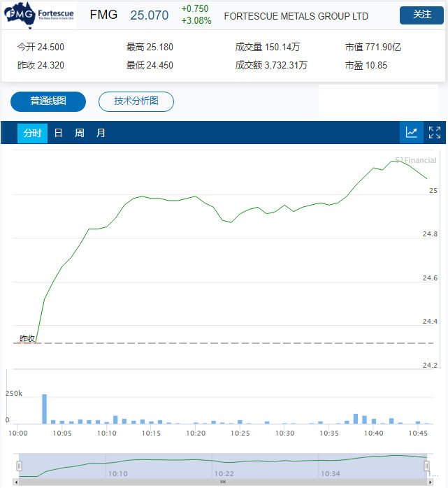The width and height of the screenshot is (448, 488).
Task: Click the right range slider handle
Action: point(426,466)
